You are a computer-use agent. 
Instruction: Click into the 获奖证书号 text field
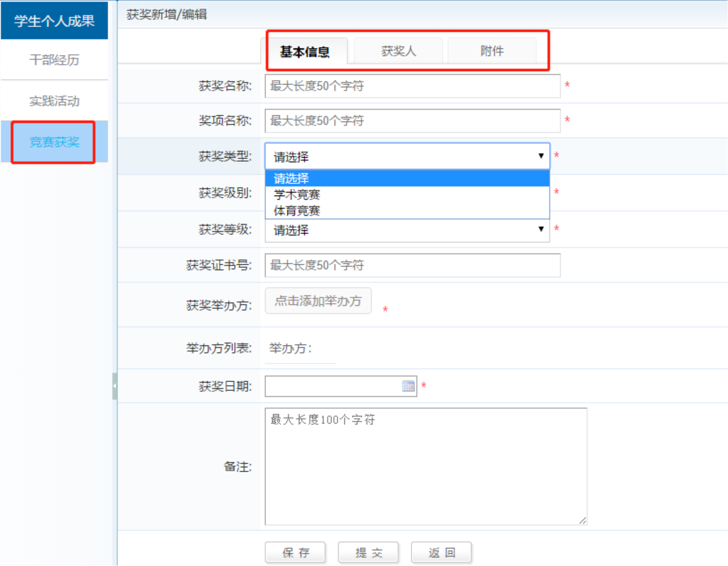[x=412, y=265]
